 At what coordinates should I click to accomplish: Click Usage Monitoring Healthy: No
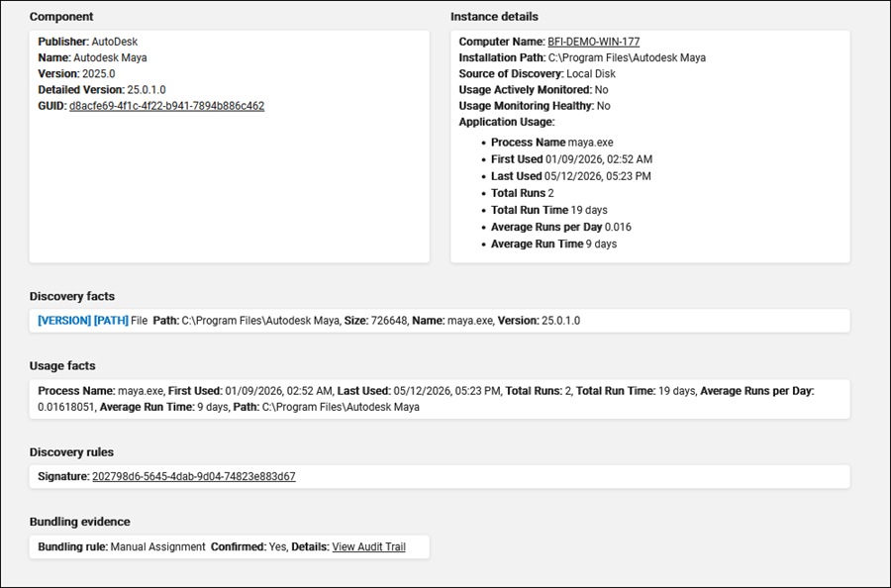(535, 106)
